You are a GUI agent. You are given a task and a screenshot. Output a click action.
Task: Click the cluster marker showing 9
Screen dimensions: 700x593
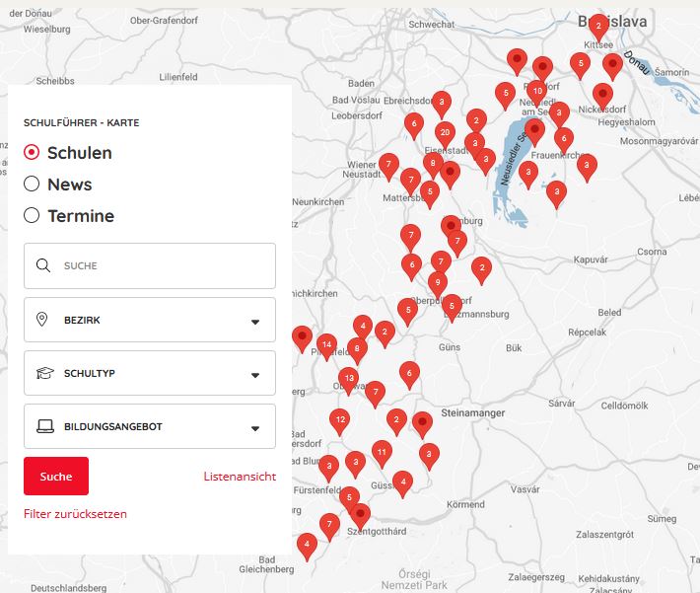coord(437,282)
